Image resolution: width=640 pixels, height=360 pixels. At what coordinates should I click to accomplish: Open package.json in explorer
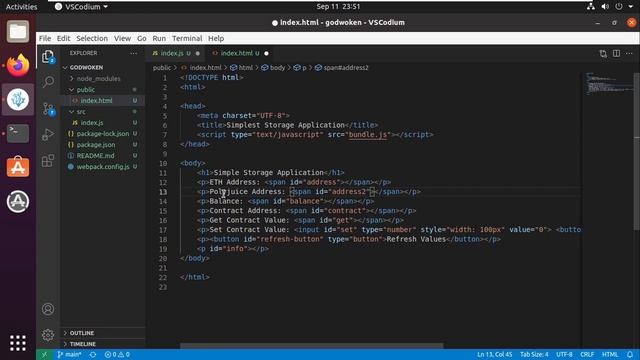pos(96,144)
